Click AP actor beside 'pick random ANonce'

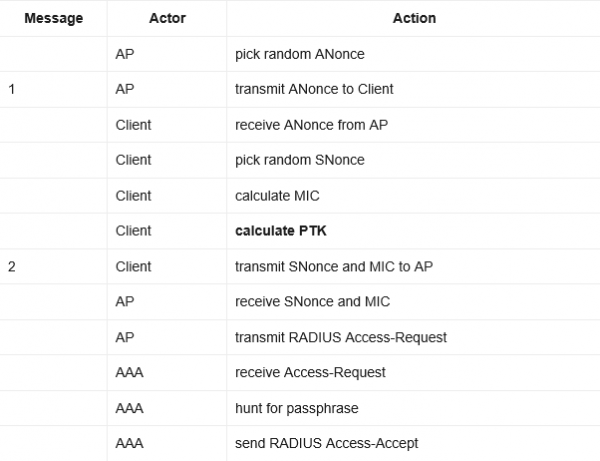click(x=125, y=54)
